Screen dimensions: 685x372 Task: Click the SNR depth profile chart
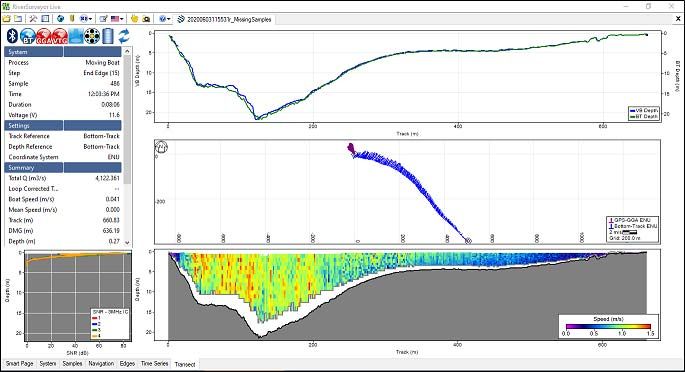[78, 296]
